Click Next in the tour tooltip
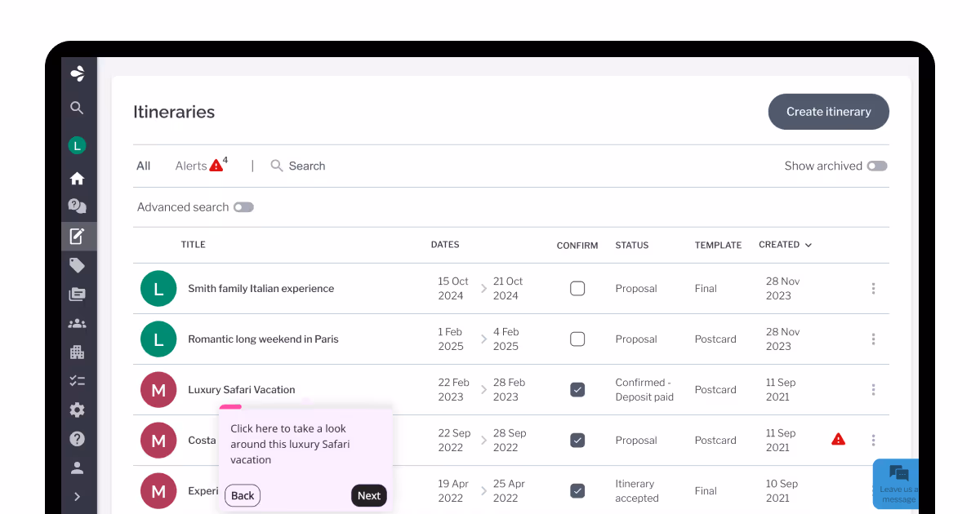This screenshot has width=980, height=514. (369, 495)
